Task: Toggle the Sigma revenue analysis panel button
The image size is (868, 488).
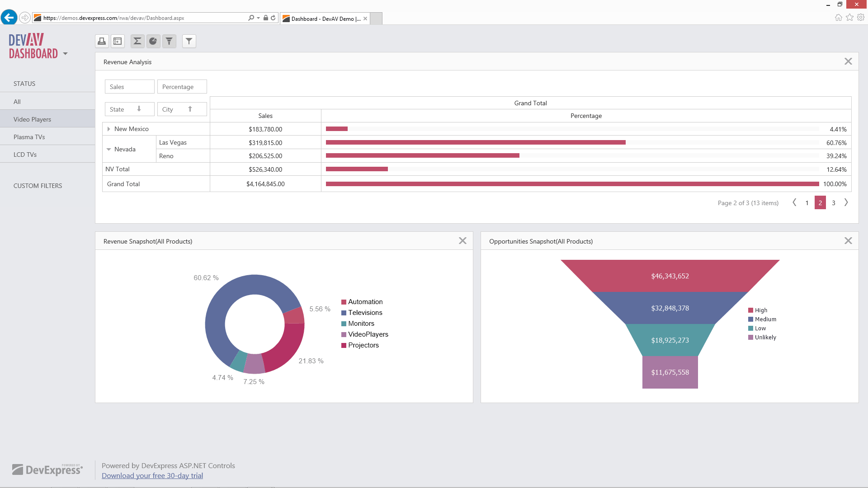Action: [137, 41]
